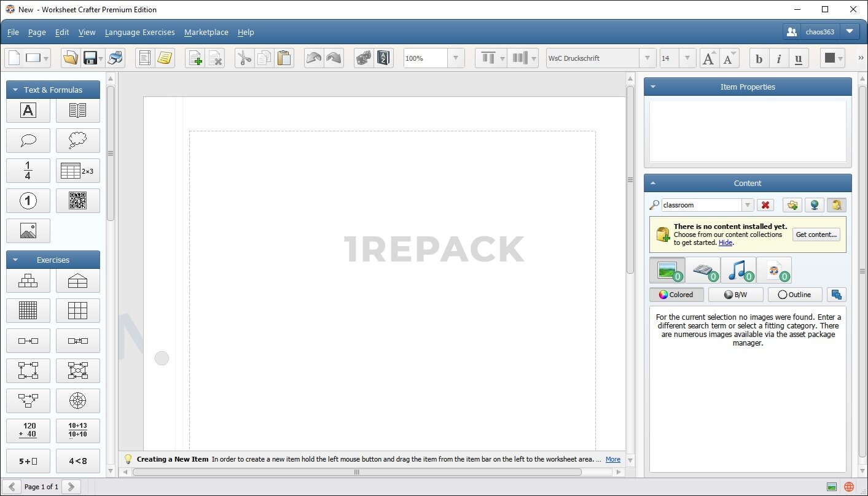The width and height of the screenshot is (868, 496).
Task: Switch image style to B/W
Action: pos(735,295)
